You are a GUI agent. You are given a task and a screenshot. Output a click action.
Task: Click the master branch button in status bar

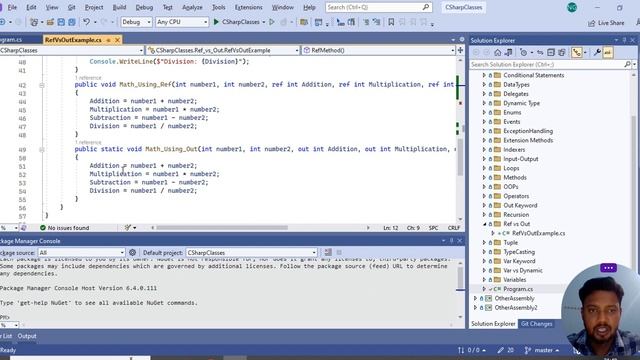pos(542,350)
